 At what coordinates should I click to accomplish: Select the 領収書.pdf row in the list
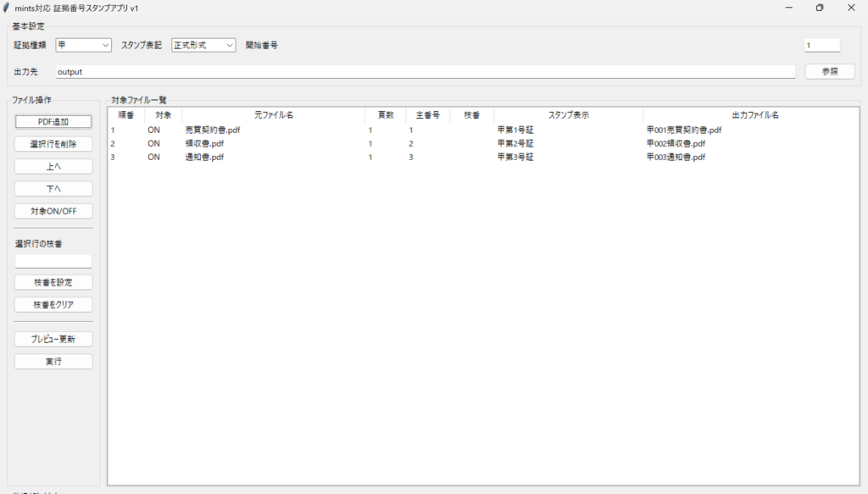click(204, 144)
